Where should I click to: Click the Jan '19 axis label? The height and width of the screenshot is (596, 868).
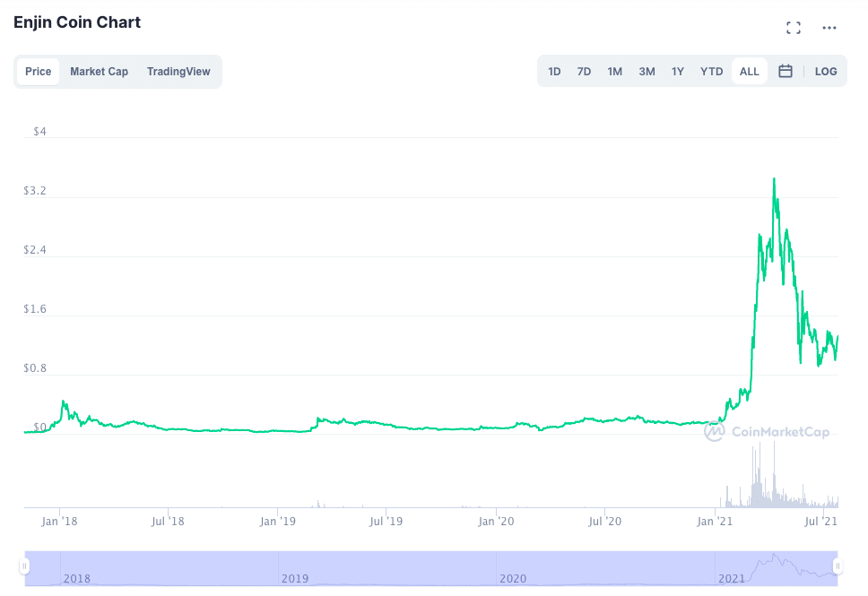277,522
